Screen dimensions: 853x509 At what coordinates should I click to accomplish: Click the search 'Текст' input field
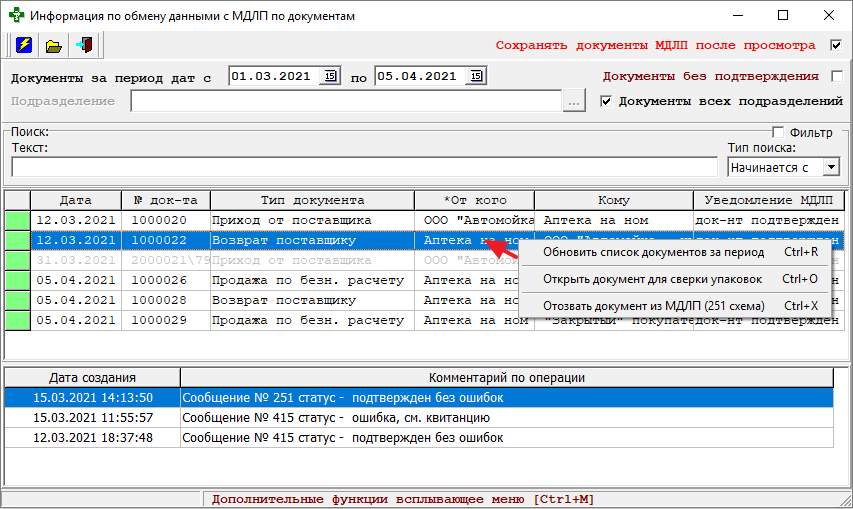pos(364,167)
